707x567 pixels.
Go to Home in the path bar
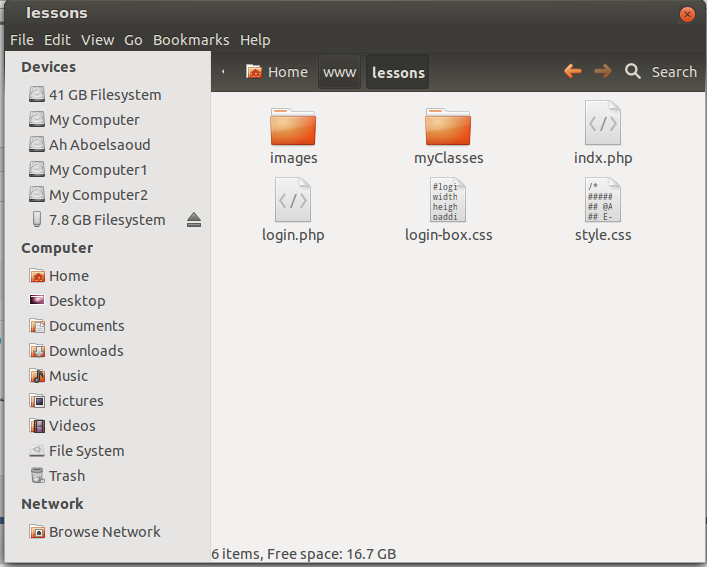coord(277,72)
